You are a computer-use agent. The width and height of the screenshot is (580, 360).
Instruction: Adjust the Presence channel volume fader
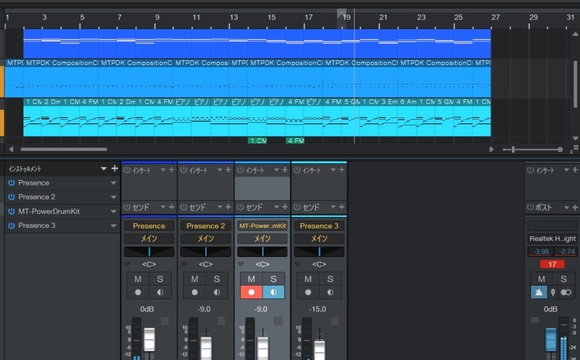tap(149, 339)
